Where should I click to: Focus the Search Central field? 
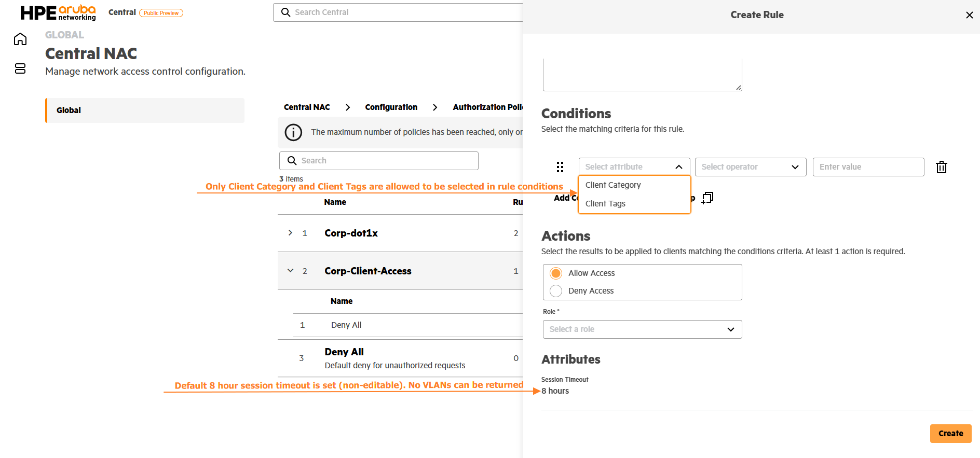pos(398,12)
